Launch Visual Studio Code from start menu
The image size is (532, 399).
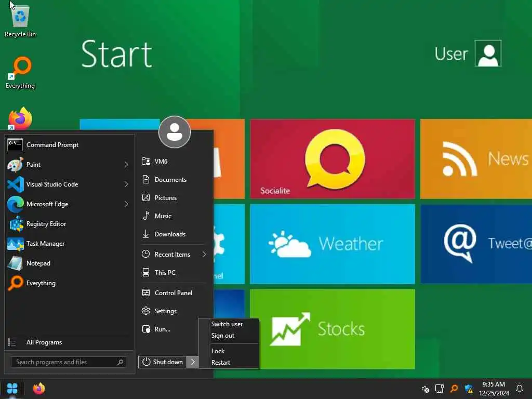(x=64, y=184)
